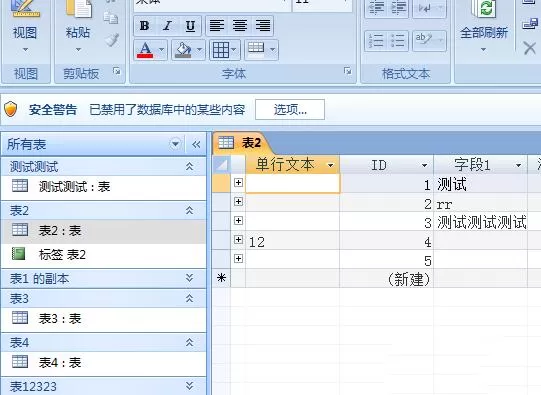Collapse the 表4 group

(x=189, y=342)
